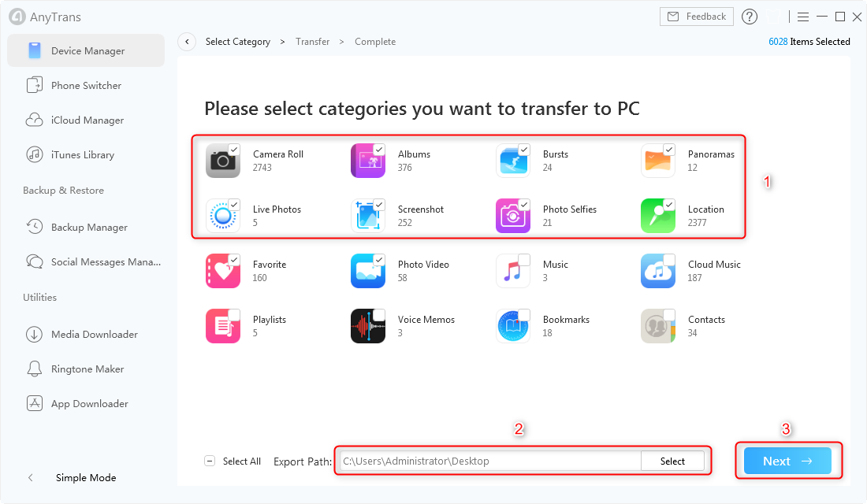Image resolution: width=867 pixels, height=504 pixels.
Task: Open the help question mark
Action: coord(749,16)
